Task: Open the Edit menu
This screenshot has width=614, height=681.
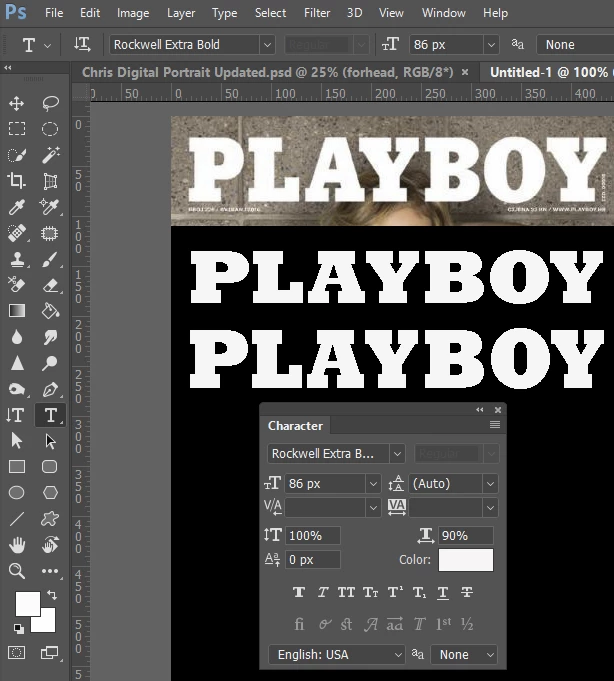Action: pos(90,13)
